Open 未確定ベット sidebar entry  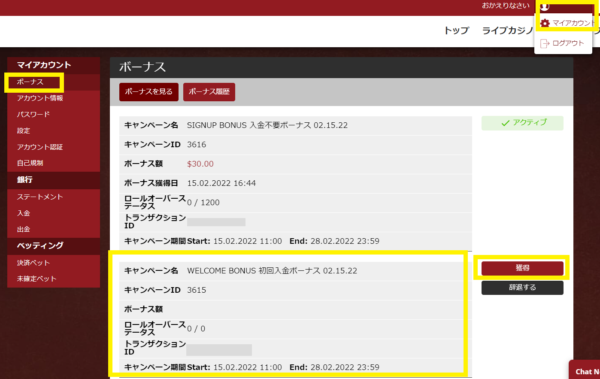36,279
